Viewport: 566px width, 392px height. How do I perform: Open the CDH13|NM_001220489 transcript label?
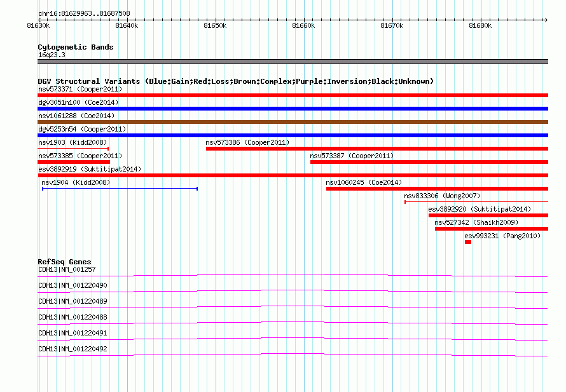pyautogui.click(x=72, y=301)
